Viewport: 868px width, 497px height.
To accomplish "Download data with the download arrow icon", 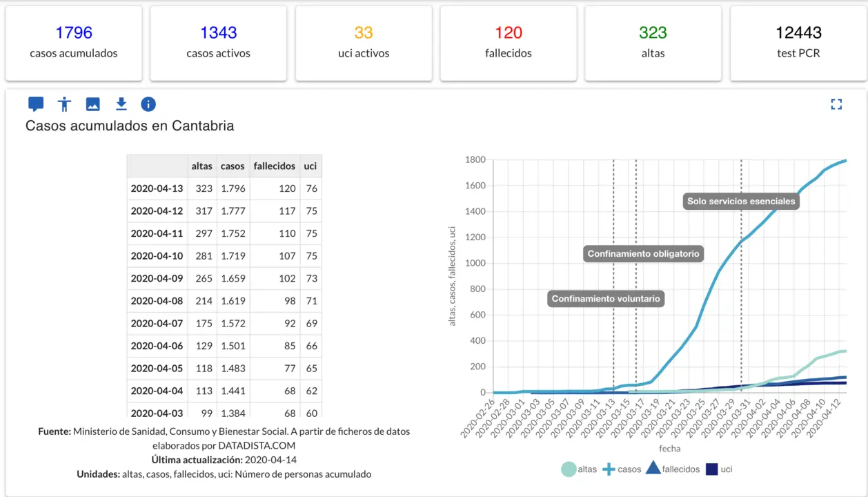I will (121, 104).
